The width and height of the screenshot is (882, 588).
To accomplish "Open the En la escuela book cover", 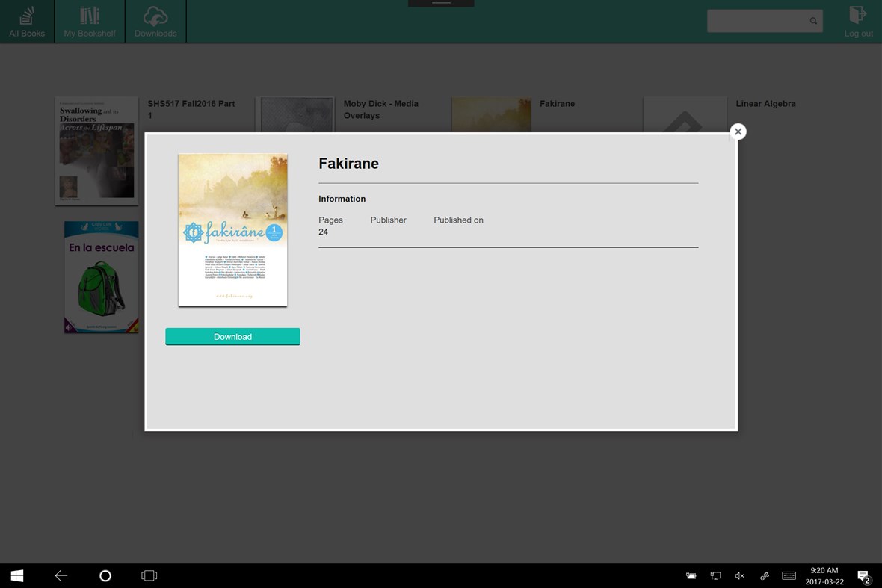I will (101, 277).
